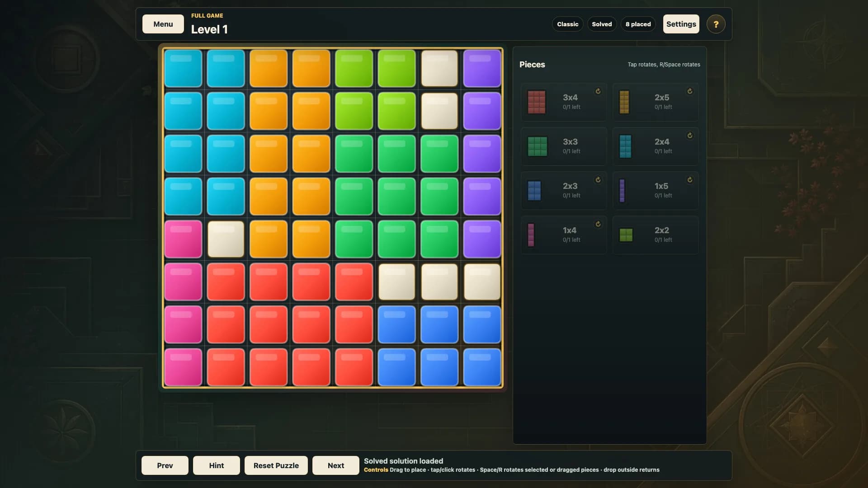Rotate the 2x4 piece with its rotate icon
This screenshot has height=488, width=868.
click(690, 136)
